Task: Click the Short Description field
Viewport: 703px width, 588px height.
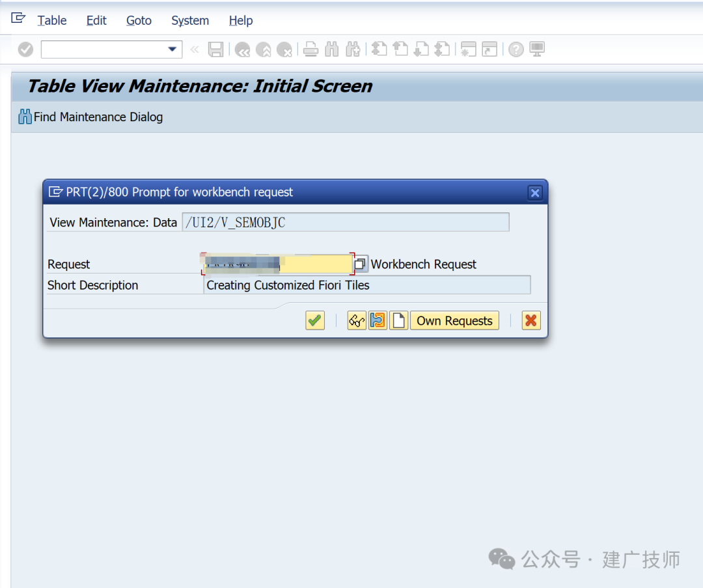Action: (x=367, y=285)
